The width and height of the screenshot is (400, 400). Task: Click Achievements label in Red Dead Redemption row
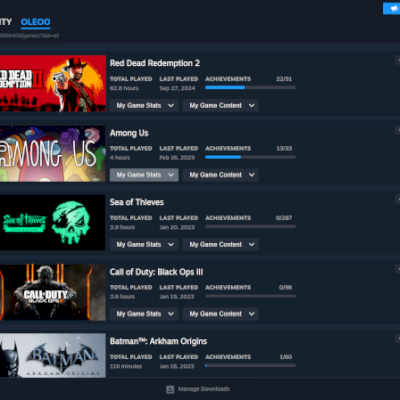[x=228, y=79]
